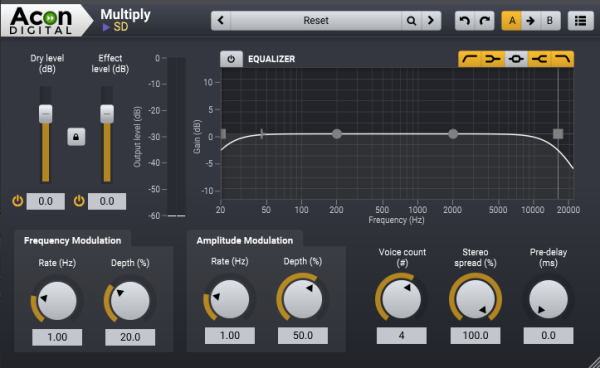This screenshot has width=600, height=368.
Task: Click the Amplitude Modulation Depth knob
Action: (303, 299)
